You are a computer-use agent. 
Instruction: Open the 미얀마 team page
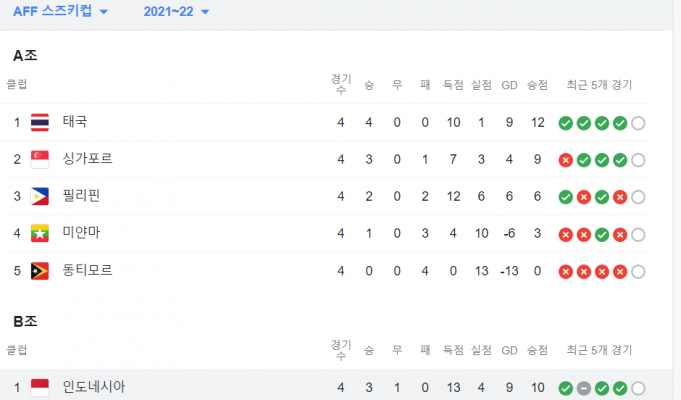81,233
